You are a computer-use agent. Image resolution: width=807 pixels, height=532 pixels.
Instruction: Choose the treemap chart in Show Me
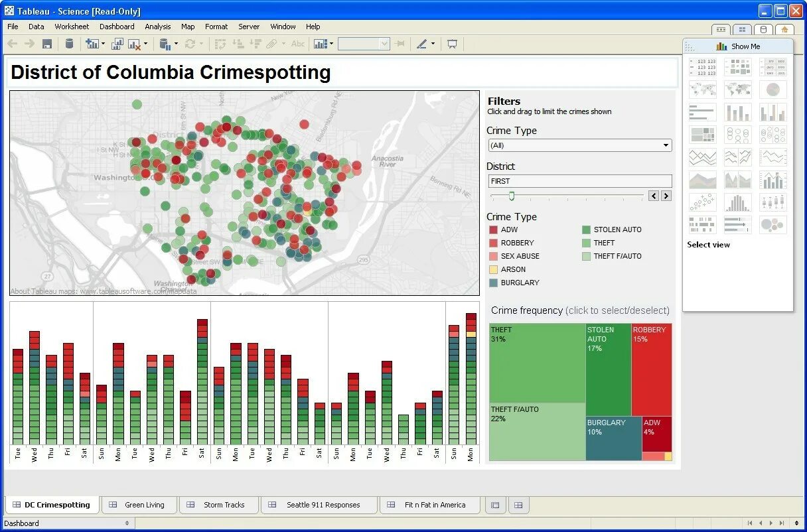(703, 134)
